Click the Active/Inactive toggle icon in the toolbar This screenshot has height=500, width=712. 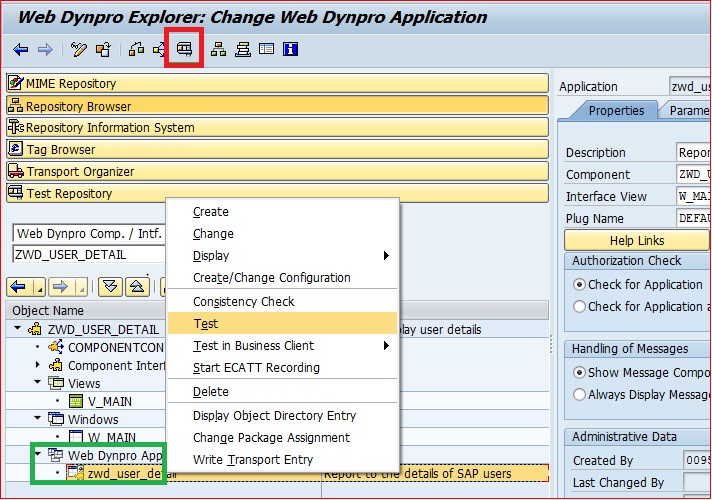point(103,49)
